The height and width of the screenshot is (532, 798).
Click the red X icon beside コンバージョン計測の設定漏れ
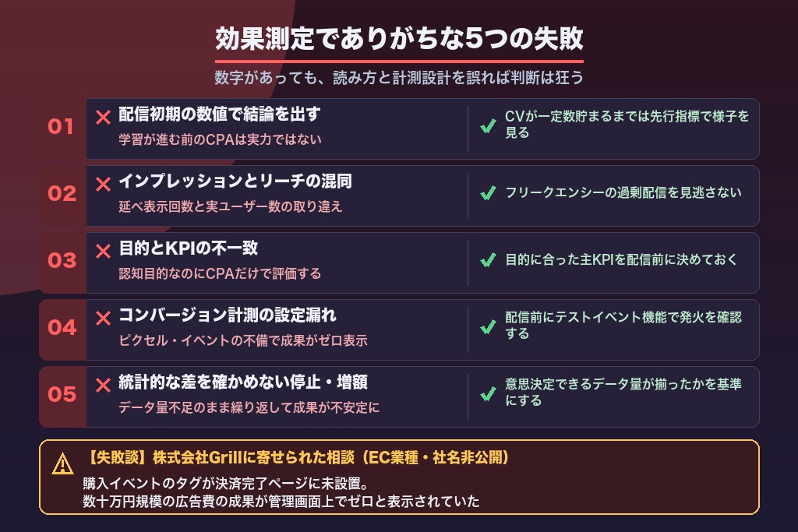(x=104, y=319)
